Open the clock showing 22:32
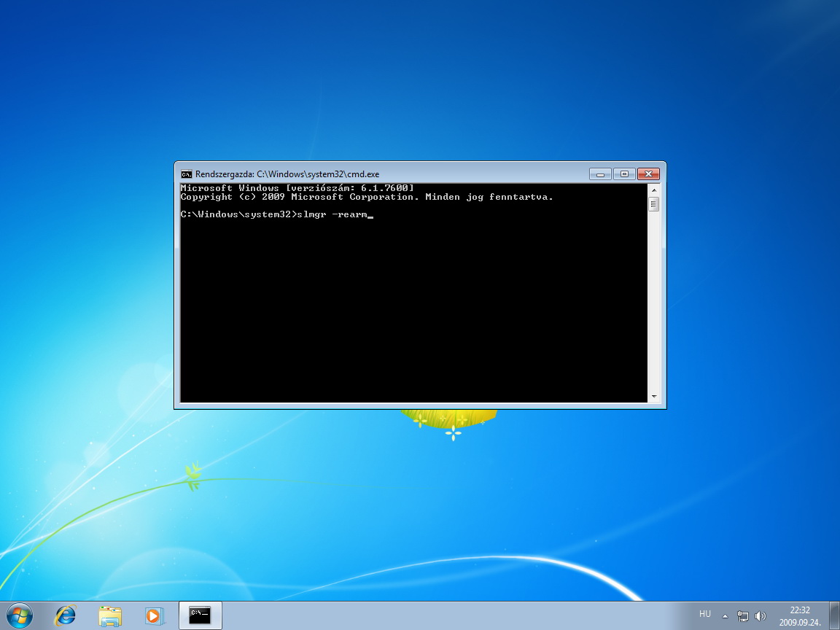This screenshot has width=840, height=630. 799,615
